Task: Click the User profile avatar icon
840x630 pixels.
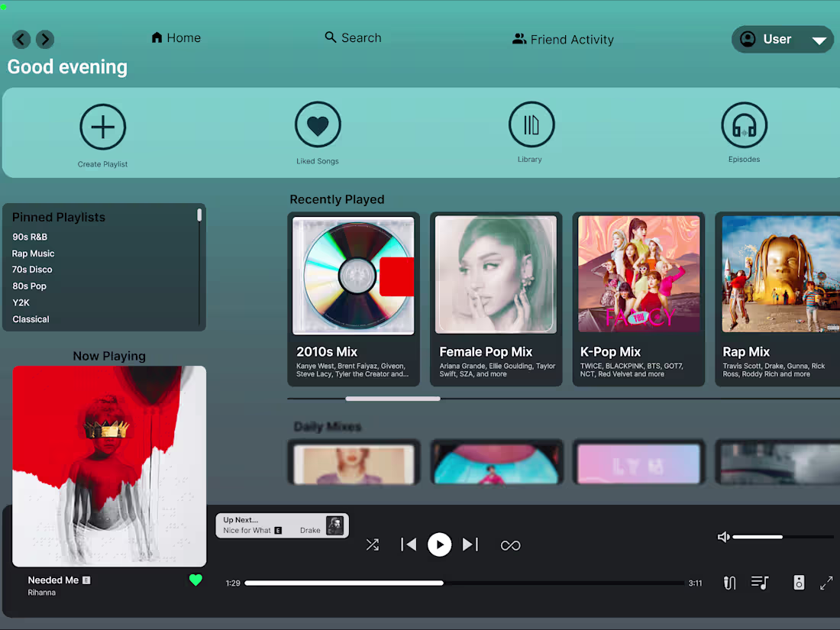Action: pos(748,39)
